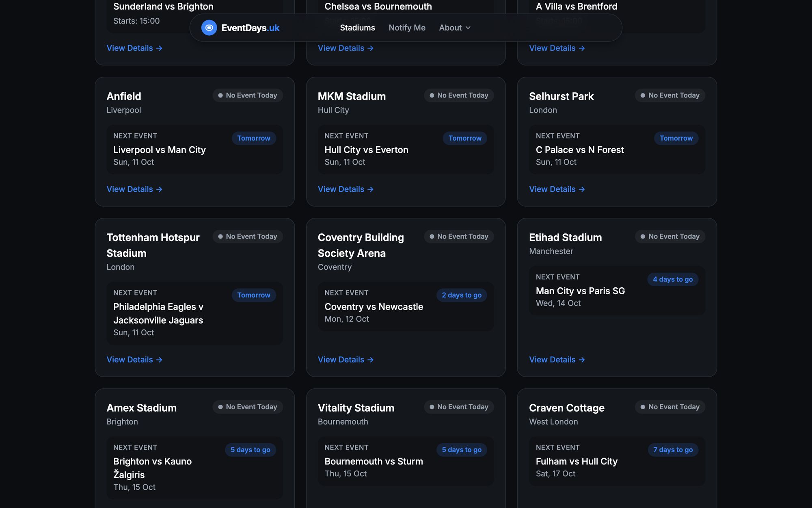This screenshot has width=812, height=508.
Task: Open Selhurst Park View Details link
Action: pos(557,189)
